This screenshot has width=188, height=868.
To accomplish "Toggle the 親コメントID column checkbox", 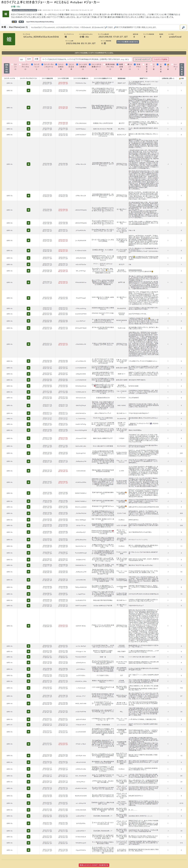I will tap(126, 64).
